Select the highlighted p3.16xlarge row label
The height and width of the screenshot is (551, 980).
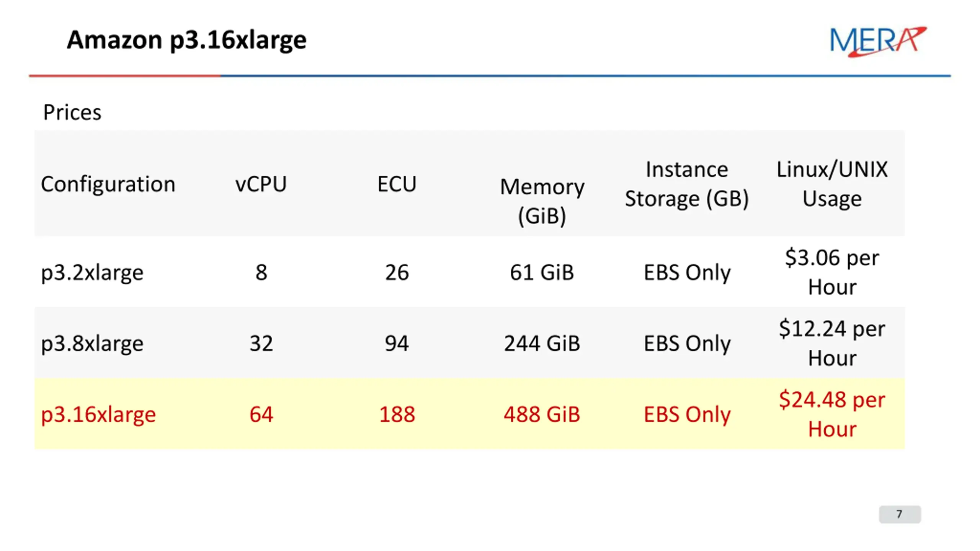pos(98,415)
